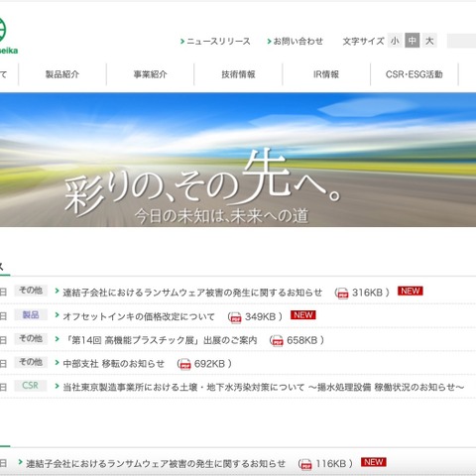Viewport: 476px width, 476px height.
Task: Open the 事業紹介 menu
Action: pyautogui.click(x=151, y=74)
